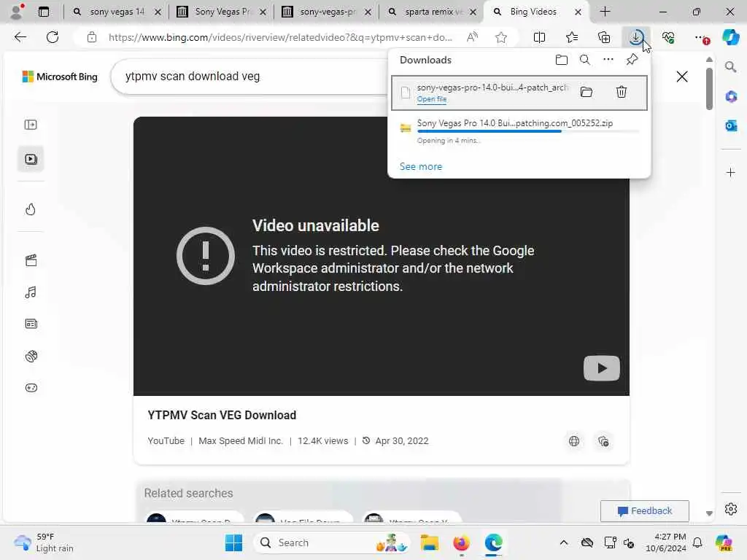Open the sports ball icon in left rail
The height and width of the screenshot is (560, 747).
(x=31, y=356)
